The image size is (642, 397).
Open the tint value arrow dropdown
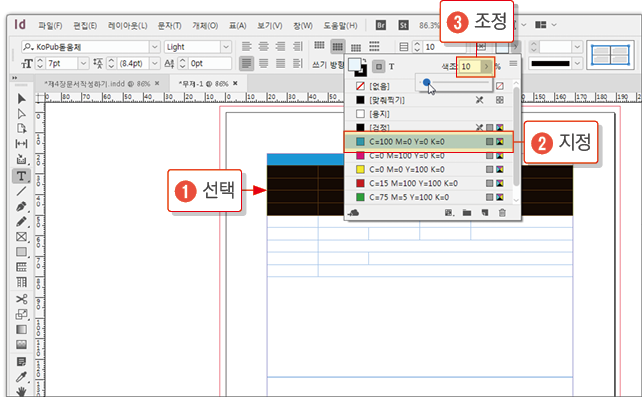coord(486,66)
